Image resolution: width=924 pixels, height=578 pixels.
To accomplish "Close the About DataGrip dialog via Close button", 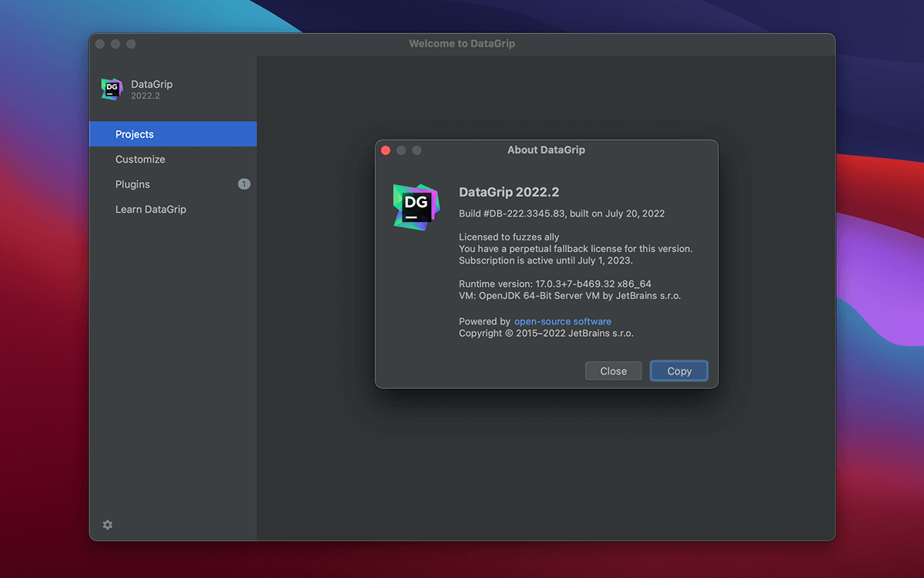I will pos(613,371).
